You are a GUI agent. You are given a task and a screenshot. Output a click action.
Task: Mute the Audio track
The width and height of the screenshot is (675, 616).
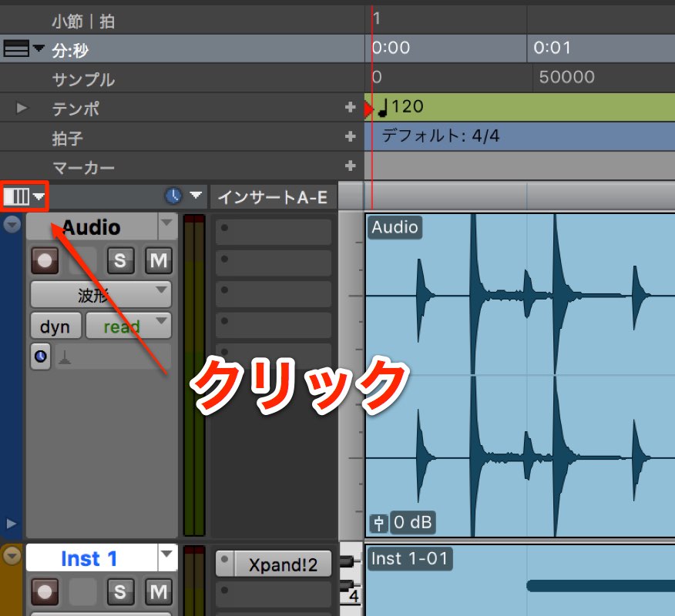coord(159,260)
